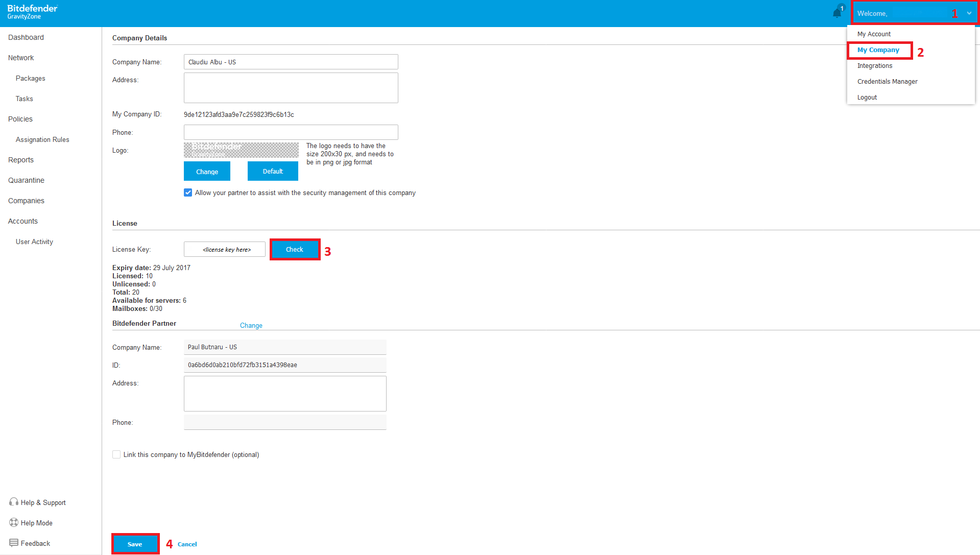The image size is (980, 555).
Task: Click the Save button
Action: (135, 544)
